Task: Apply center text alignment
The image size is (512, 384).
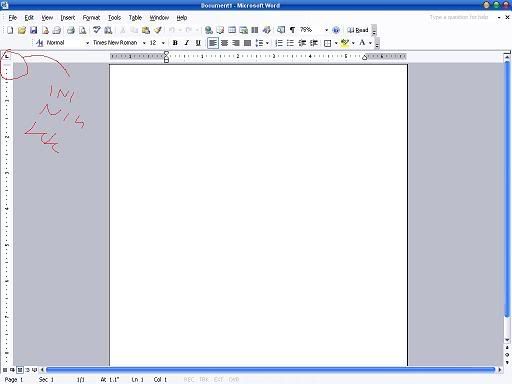Action: click(225, 43)
